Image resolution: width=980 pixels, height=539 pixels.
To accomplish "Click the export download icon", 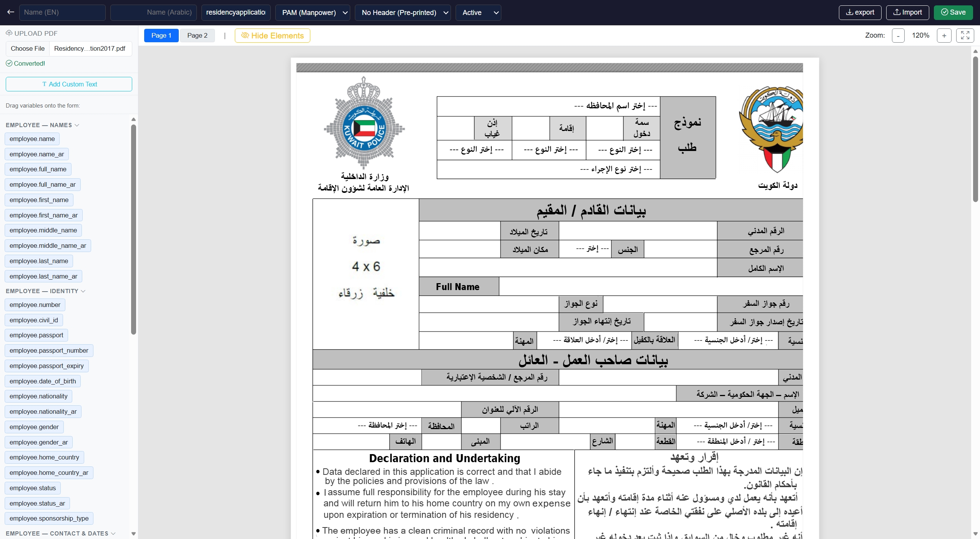I will [849, 12].
